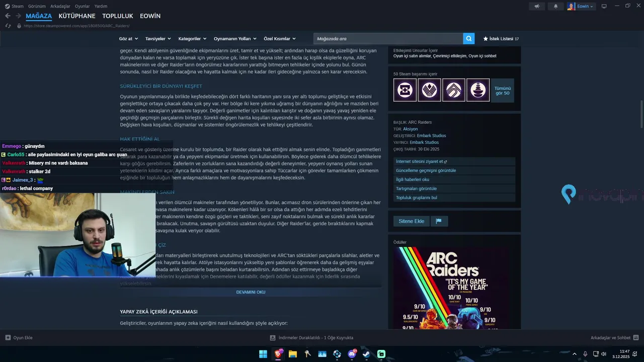
Task: Open the Yardım menu
Action: 101,6
